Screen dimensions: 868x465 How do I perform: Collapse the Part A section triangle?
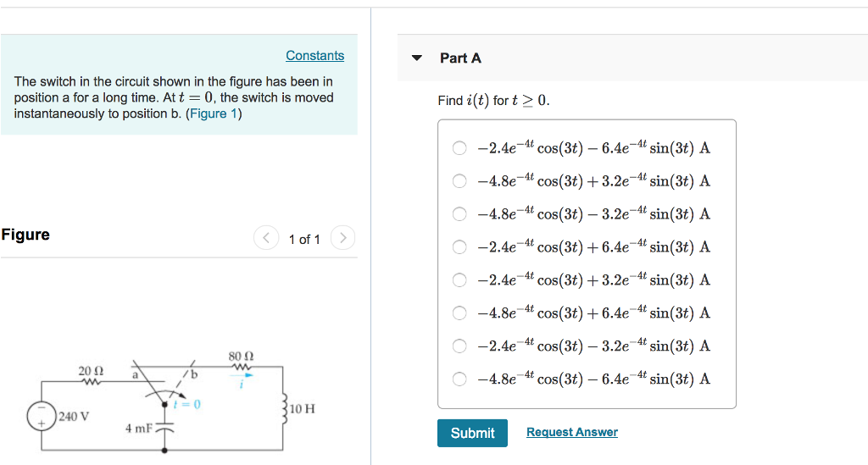pyautogui.click(x=417, y=58)
